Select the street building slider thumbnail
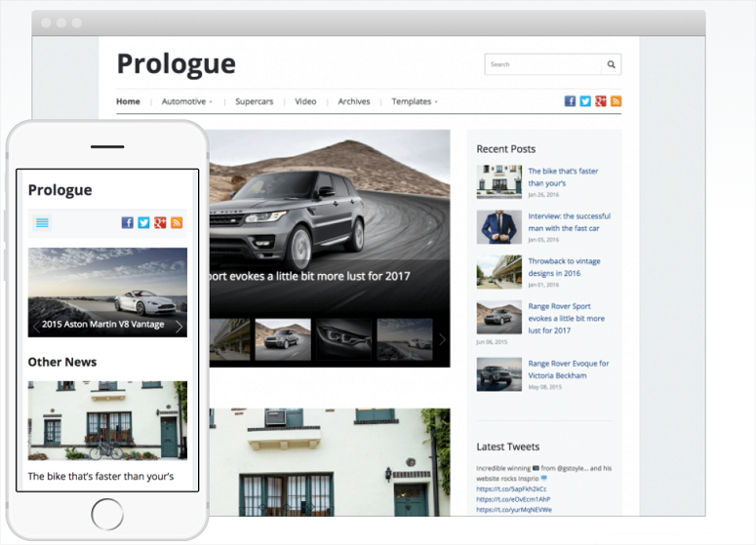Image resolution: width=756 pixels, height=545 pixels. click(230, 339)
